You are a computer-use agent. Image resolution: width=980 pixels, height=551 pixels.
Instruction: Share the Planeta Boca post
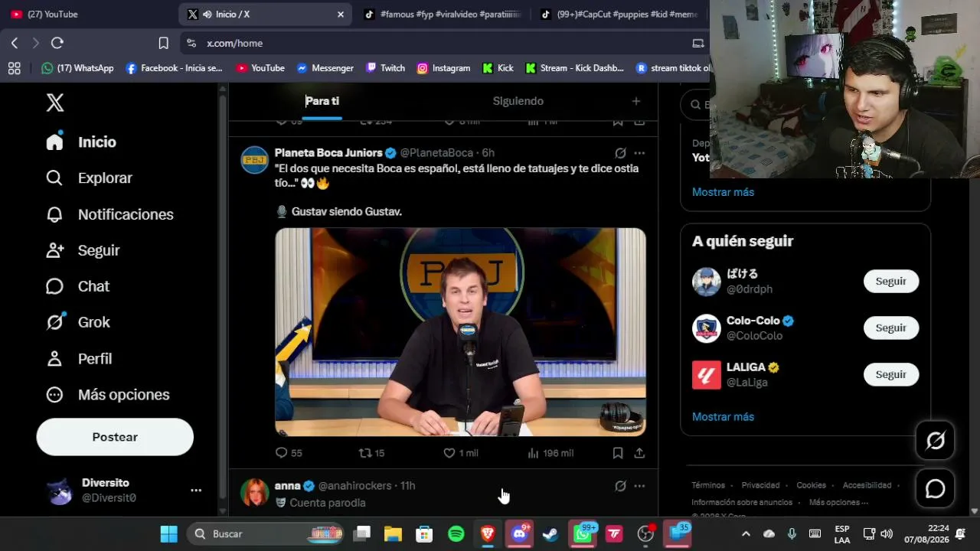click(x=639, y=453)
